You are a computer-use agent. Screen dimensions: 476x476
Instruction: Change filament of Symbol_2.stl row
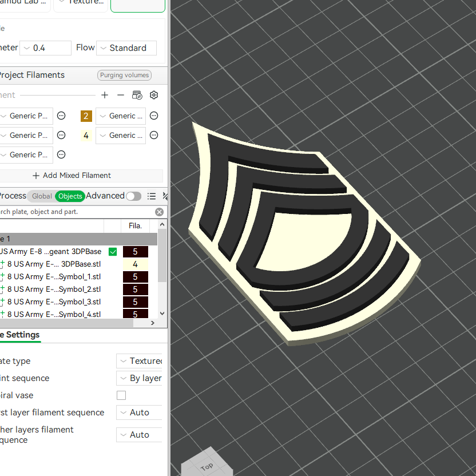tap(136, 289)
